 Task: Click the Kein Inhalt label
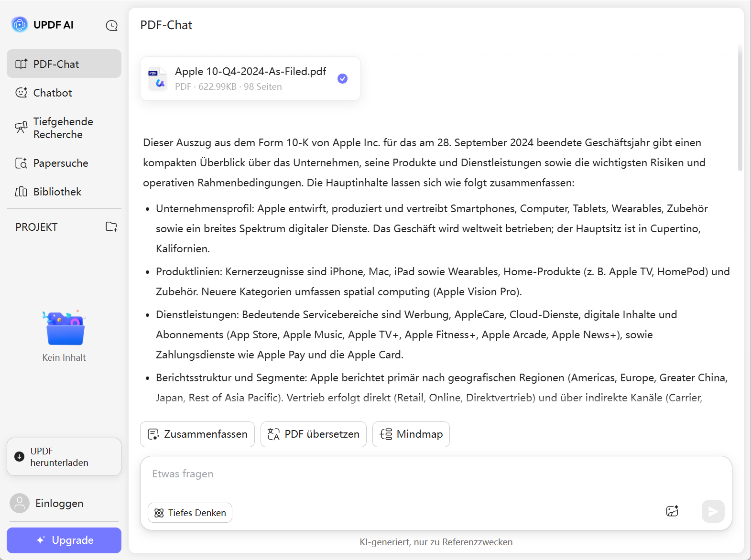pyautogui.click(x=64, y=357)
